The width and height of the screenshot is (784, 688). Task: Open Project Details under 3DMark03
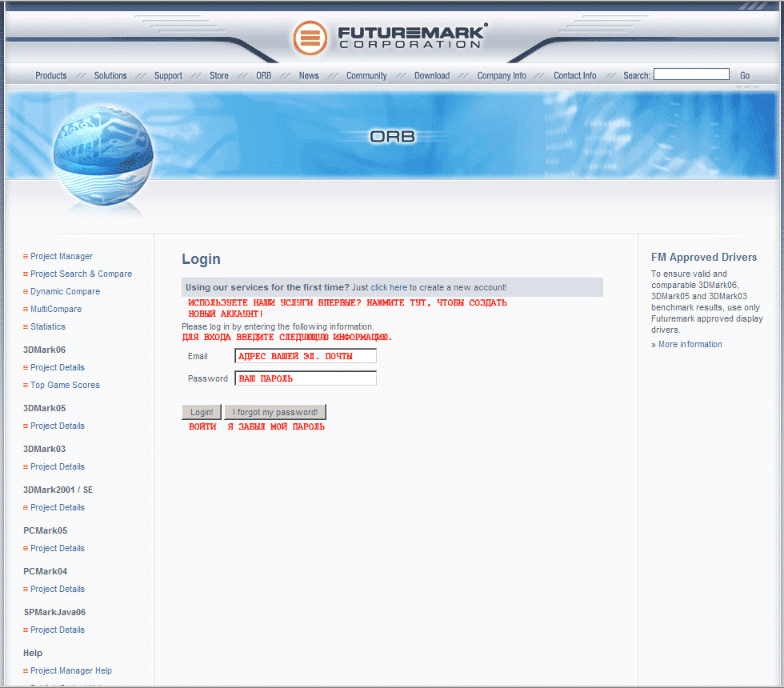58,466
